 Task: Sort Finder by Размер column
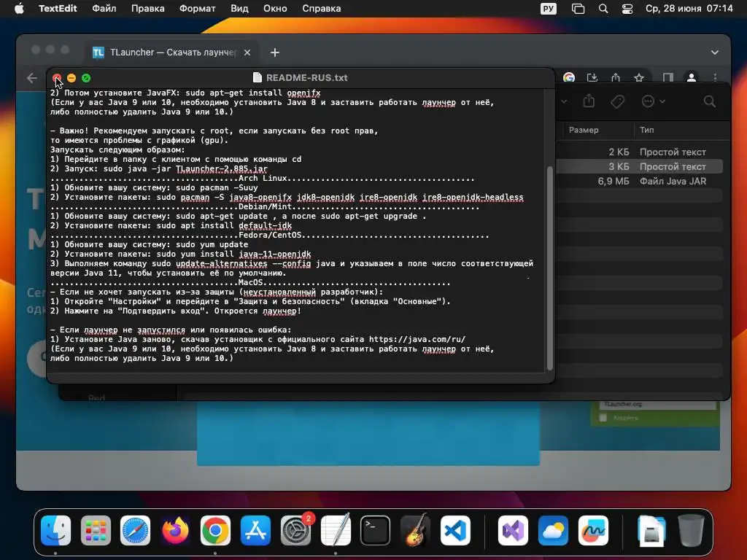tap(584, 130)
